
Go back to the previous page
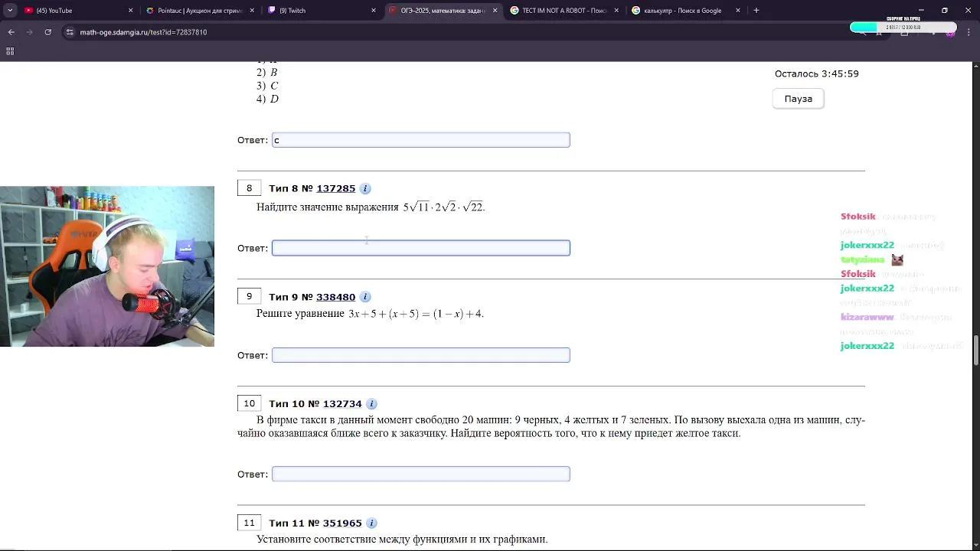click(11, 32)
